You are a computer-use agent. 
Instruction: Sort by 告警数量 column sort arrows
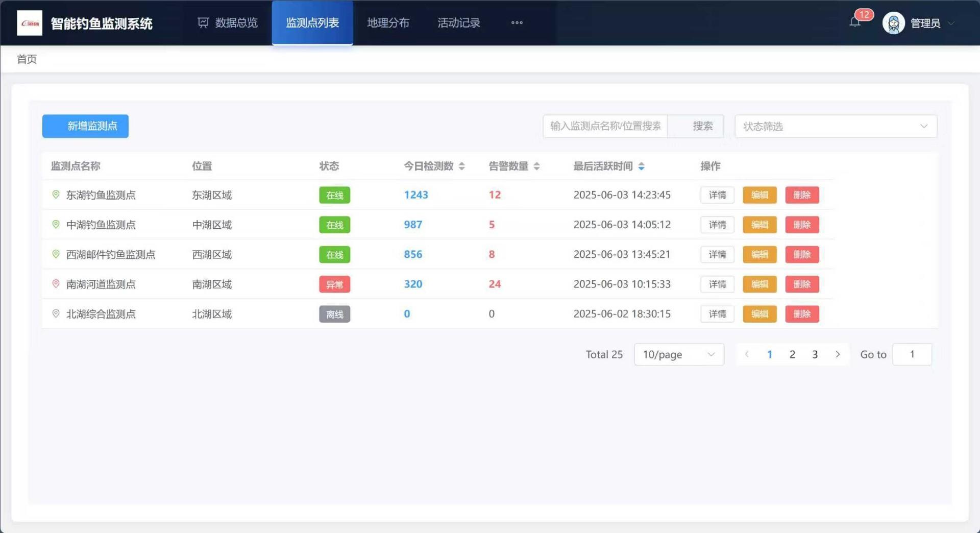[536, 166]
